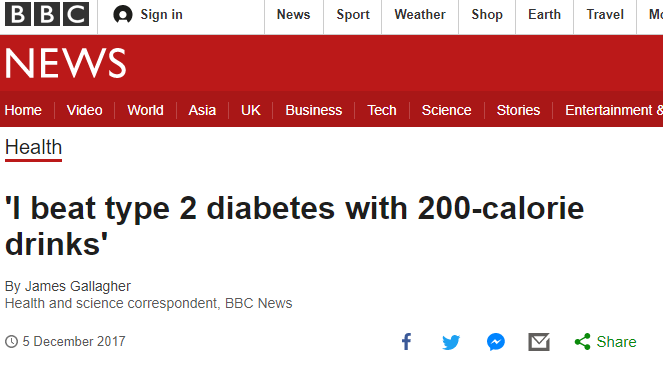Open the Weather section in top bar
Screen dimensions: 663x368
point(420,14)
